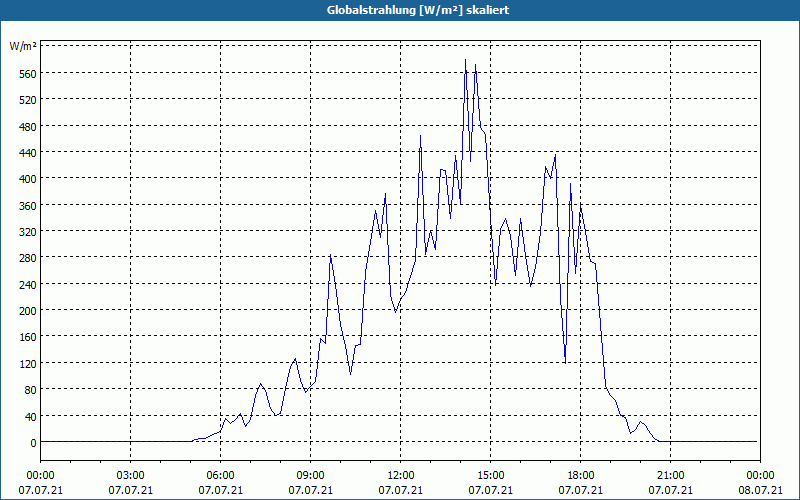Pick the "07.07.21" date under 15:00
The width and height of the screenshot is (800, 500).
(490, 490)
